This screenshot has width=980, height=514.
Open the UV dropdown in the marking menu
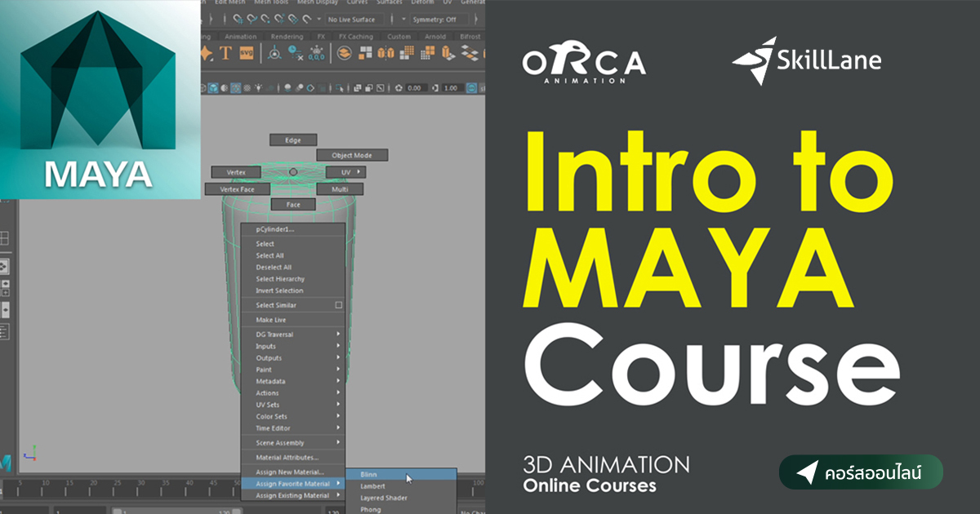pyautogui.click(x=345, y=171)
